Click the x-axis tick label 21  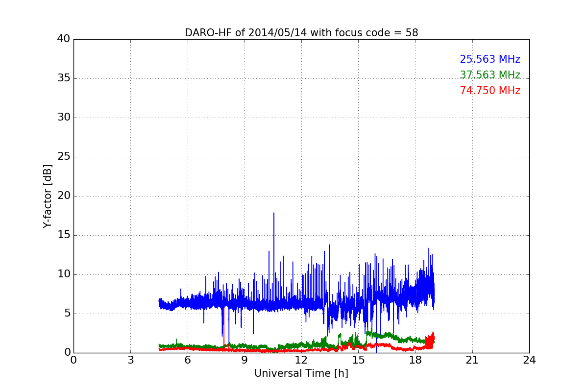point(472,360)
